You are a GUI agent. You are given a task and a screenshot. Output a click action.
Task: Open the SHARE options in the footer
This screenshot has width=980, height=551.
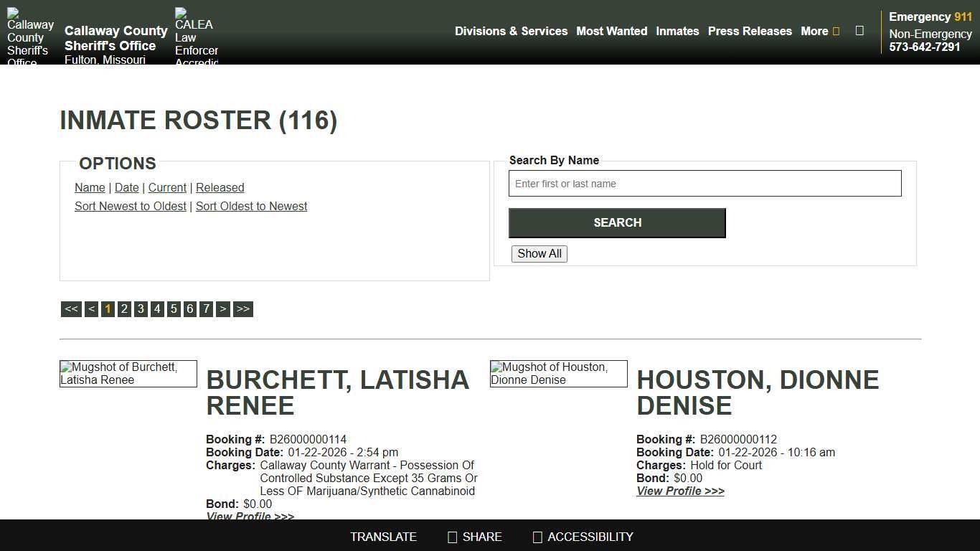click(474, 537)
